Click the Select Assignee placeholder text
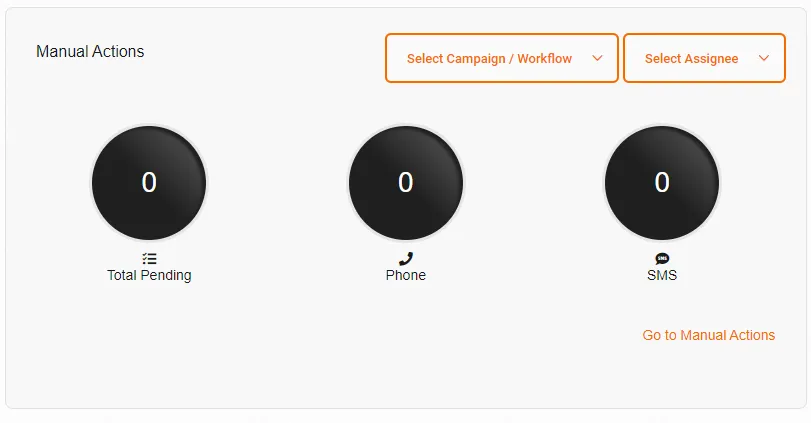 point(692,58)
